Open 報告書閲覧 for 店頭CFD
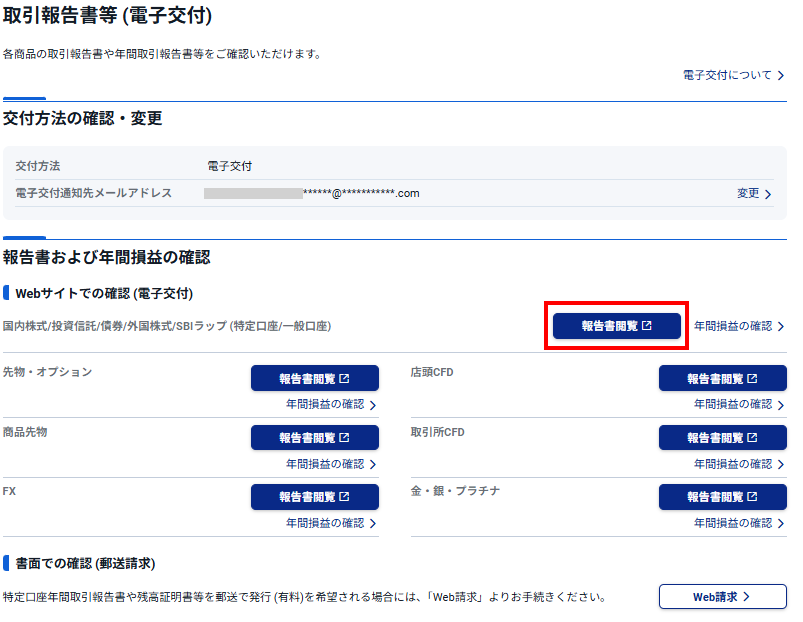 [x=722, y=379]
